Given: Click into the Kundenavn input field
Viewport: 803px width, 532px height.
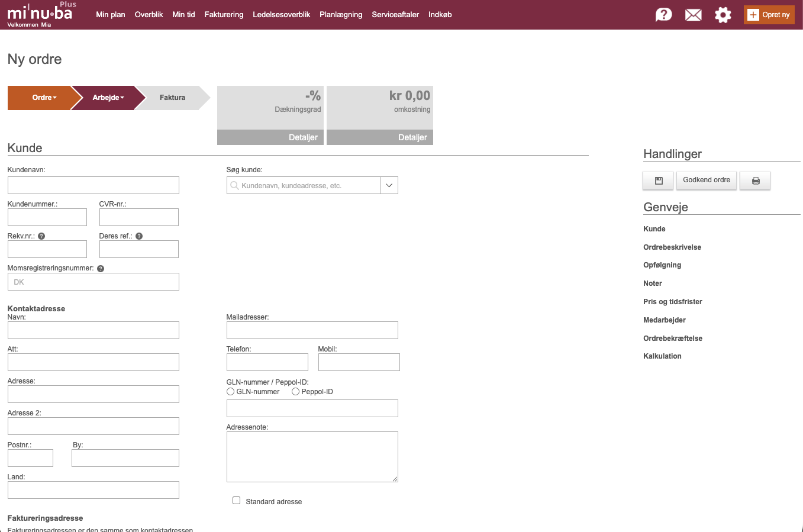Looking at the screenshot, I should (93, 185).
